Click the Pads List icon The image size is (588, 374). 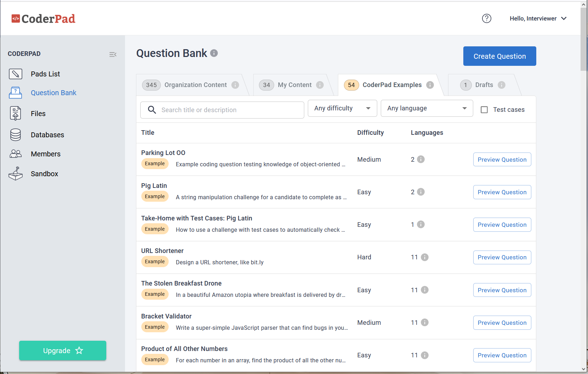[16, 74]
